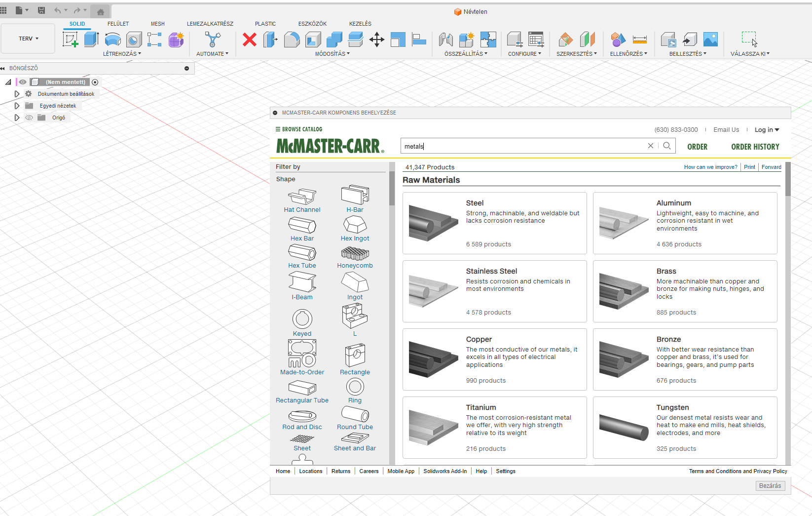This screenshot has width=812, height=516.
Task: Open the Log in dropdown
Action: point(767,130)
